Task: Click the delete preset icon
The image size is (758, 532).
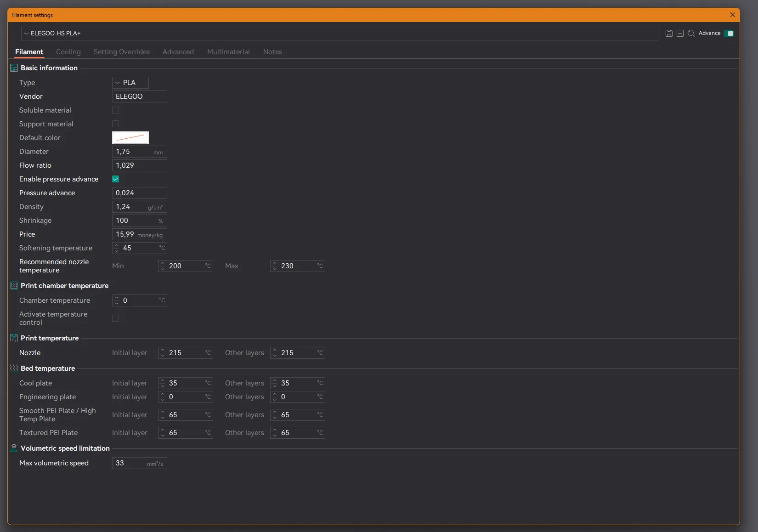Action: tap(680, 34)
